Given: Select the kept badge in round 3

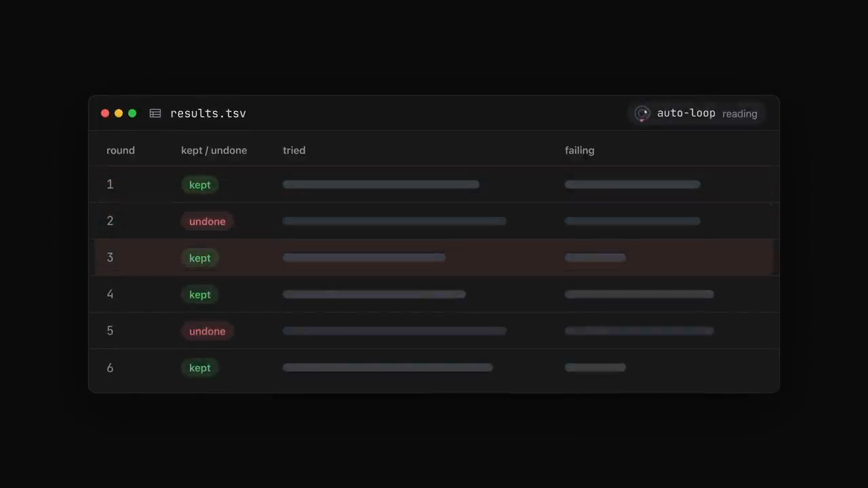Looking at the screenshot, I should click(200, 258).
